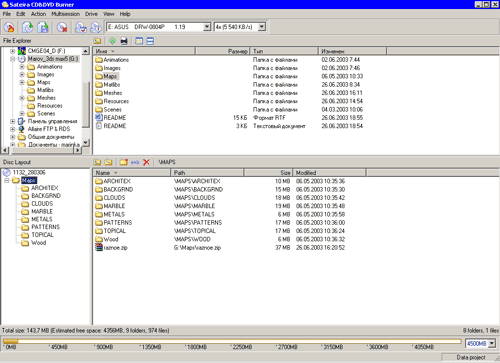Image resolution: width=500 pixels, height=363 pixels.
Task: Expand the Allaire FTP & RDS node
Action: click(x=13, y=129)
